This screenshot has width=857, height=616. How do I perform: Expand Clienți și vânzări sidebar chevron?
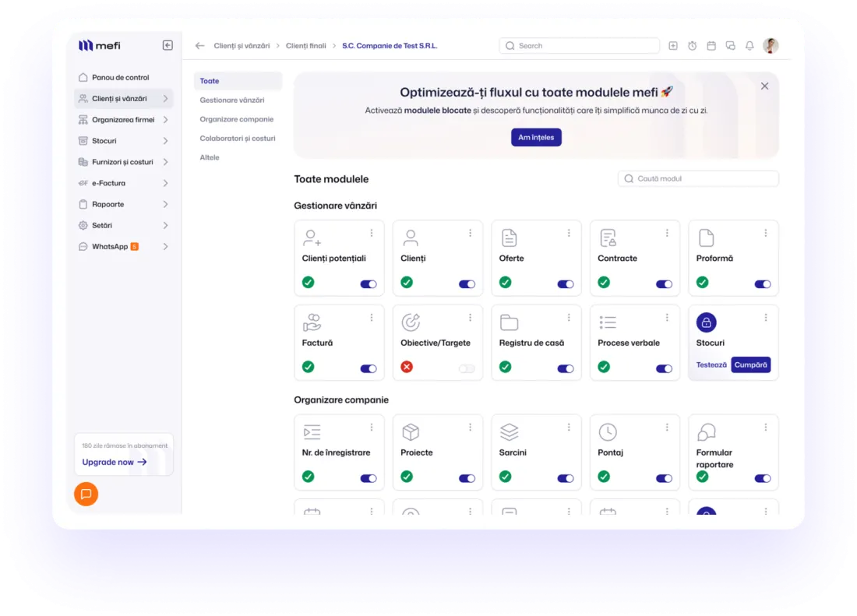(x=165, y=99)
